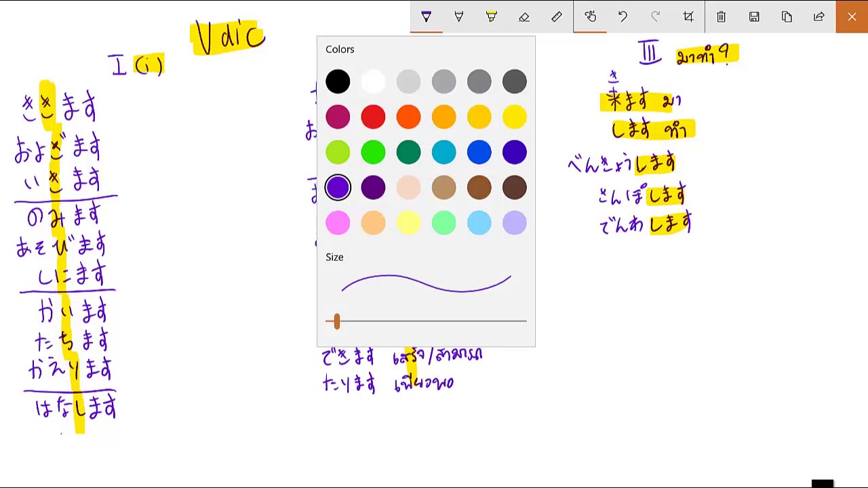
Task: Pick the crimson color swatch
Action: 338,117
